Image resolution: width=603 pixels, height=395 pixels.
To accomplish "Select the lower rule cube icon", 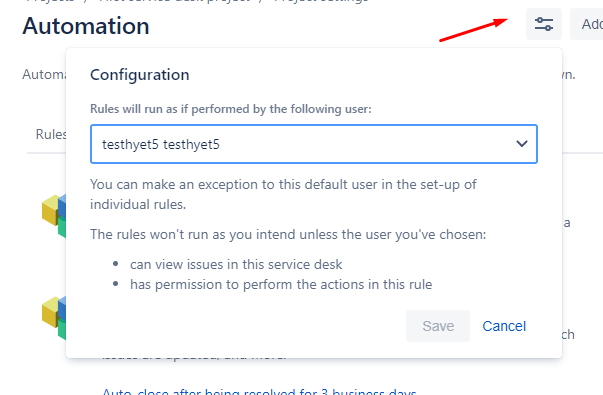I will 54,318.
